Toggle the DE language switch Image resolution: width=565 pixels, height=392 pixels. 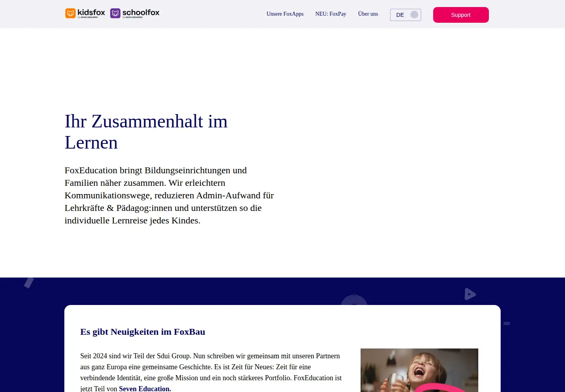(x=406, y=15)
